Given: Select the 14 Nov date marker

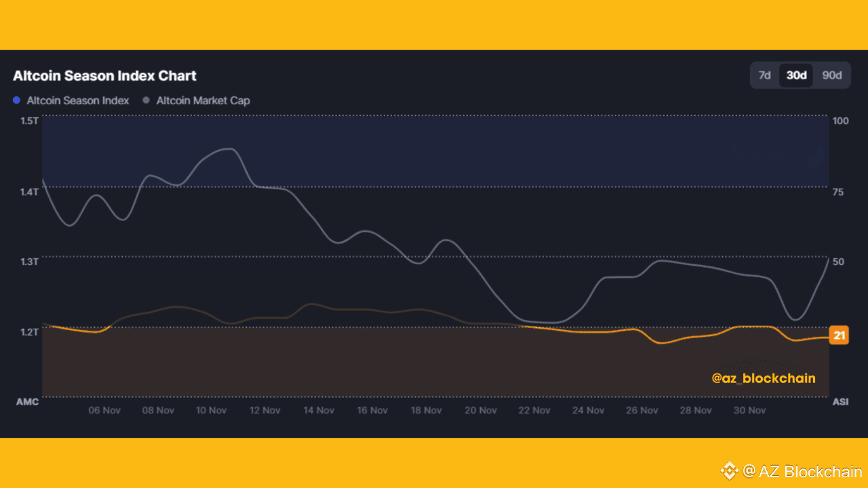Looking at the screenshot, I should 319,410.
